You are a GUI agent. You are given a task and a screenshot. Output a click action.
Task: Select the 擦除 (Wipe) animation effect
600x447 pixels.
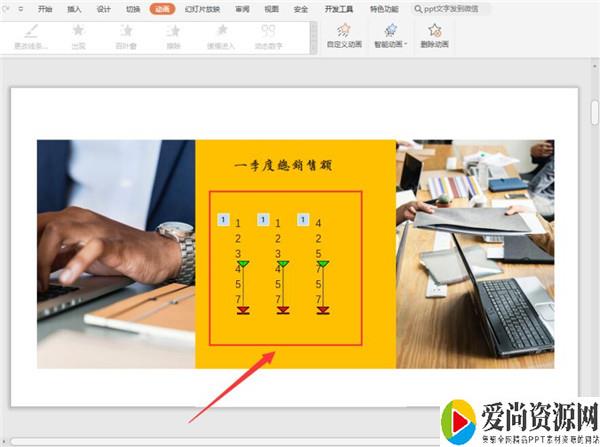tap(173, 36)
